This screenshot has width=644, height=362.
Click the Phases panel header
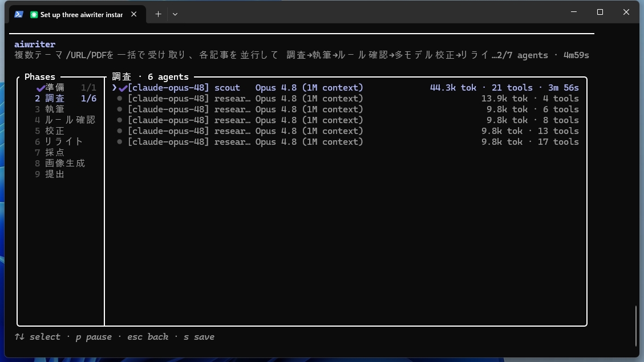coord(40,77)
